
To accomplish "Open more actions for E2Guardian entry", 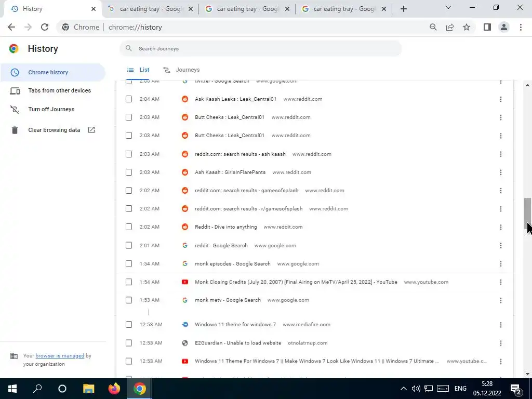I will tap(500, 343).
